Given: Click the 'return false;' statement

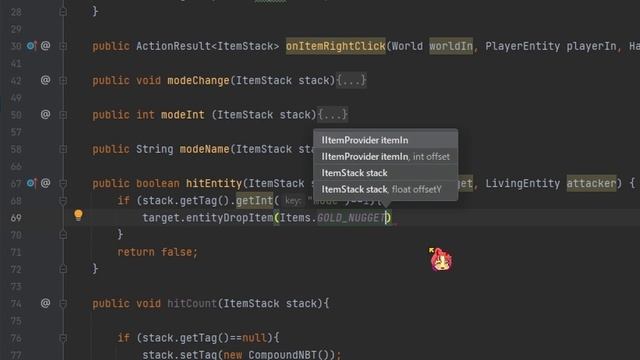Looking at the screenshot, I should coord(158,252).
